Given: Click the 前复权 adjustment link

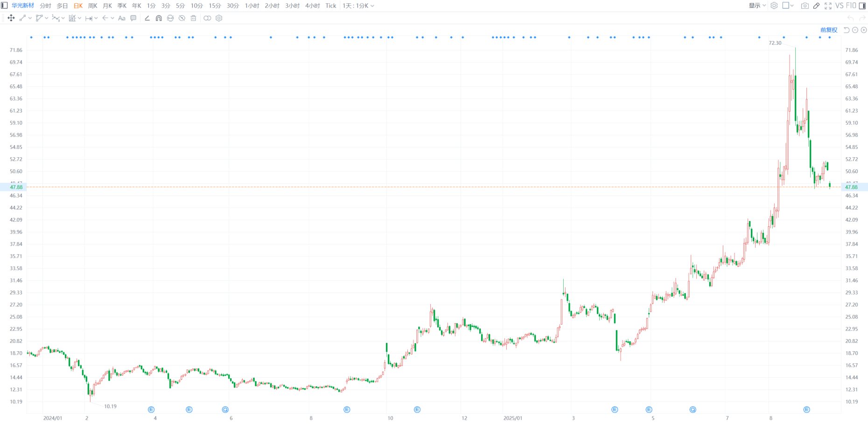Looking at the screenshot, I should [829, 30].
